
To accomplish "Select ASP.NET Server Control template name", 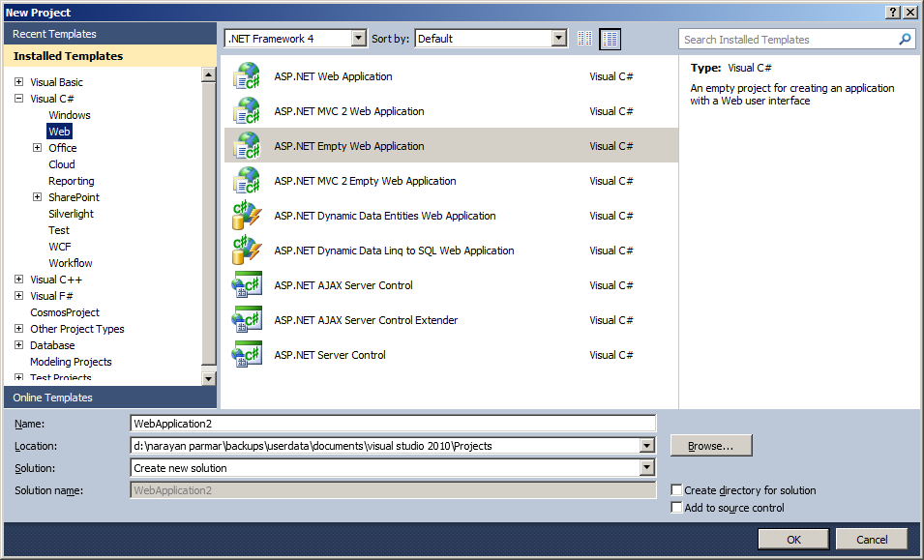I will click(x=330, y=355).
